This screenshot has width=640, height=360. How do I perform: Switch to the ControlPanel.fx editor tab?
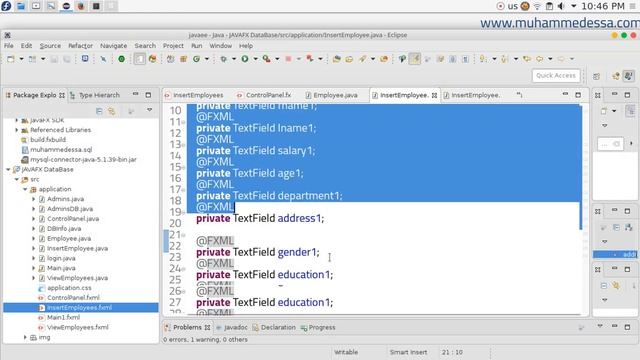(x=264, y=95)
